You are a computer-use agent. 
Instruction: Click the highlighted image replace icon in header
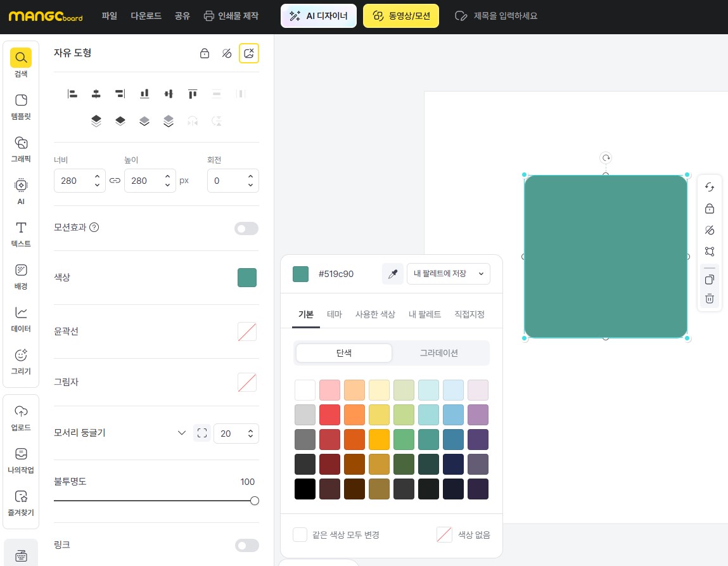(249, 53)
